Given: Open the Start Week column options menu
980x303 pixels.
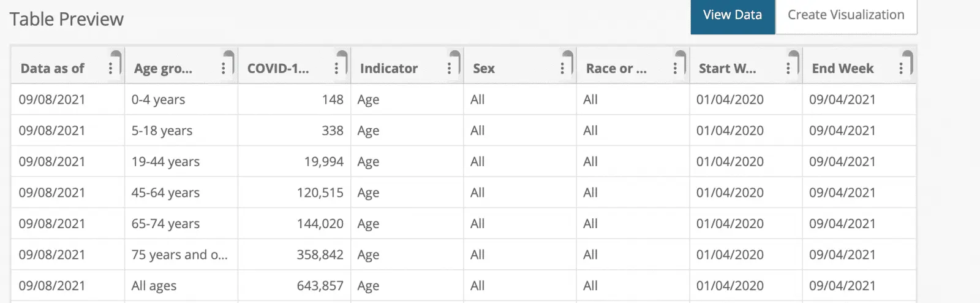Looking at the screenshot, I should (788, 68).
